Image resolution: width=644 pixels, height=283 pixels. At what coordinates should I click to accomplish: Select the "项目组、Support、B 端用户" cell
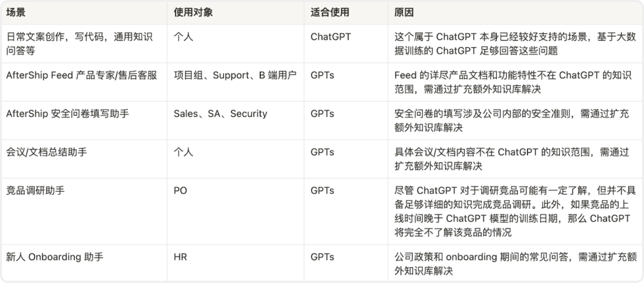[x=235, y=76]
